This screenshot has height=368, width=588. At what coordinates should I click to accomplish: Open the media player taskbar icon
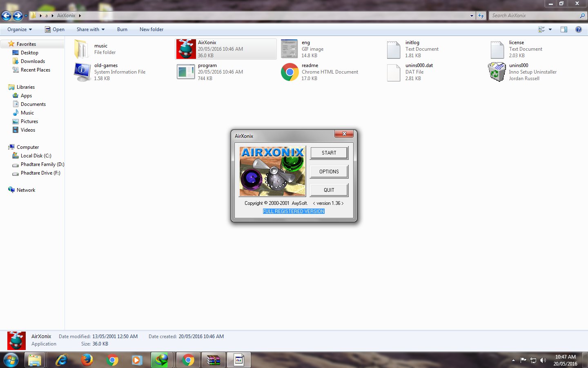click(137, 360)
